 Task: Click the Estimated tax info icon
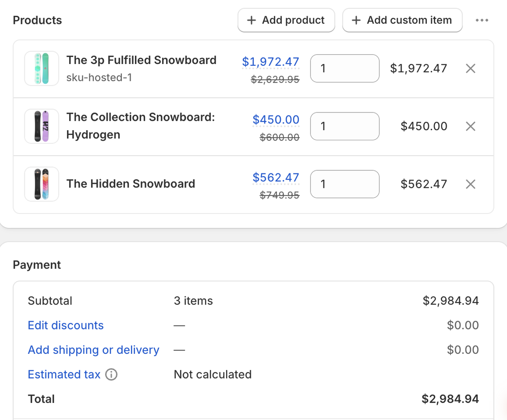point(111,375)
